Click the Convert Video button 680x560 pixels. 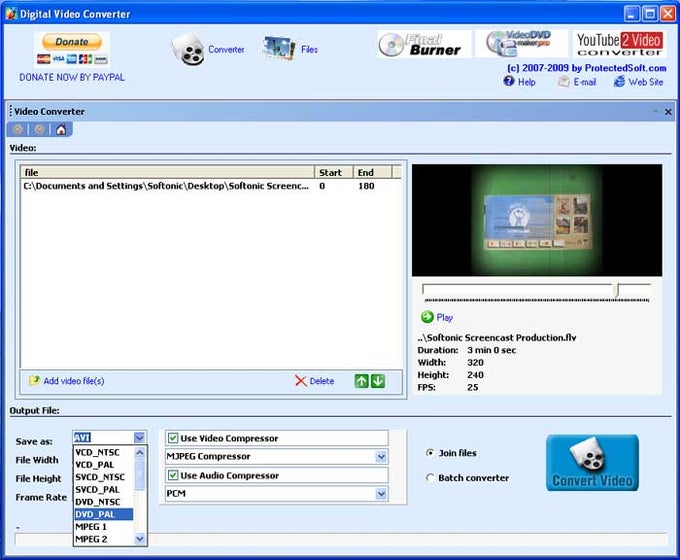pos(592,462)
